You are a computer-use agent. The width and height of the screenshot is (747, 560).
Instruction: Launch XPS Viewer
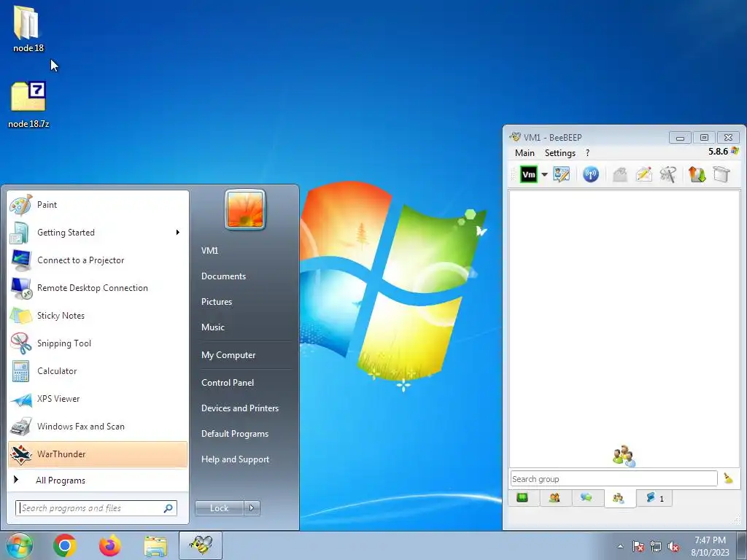coord(98,399)
